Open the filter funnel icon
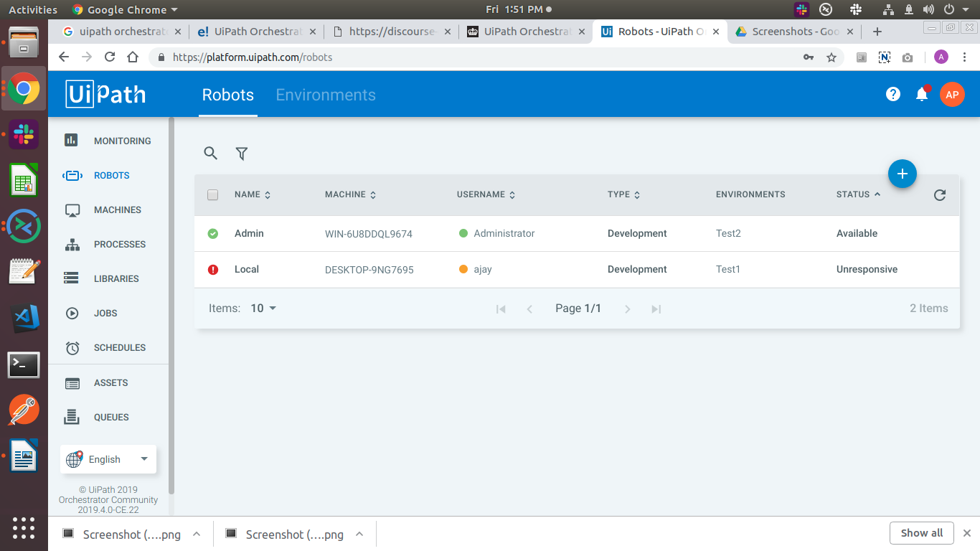 pos(242,153)
